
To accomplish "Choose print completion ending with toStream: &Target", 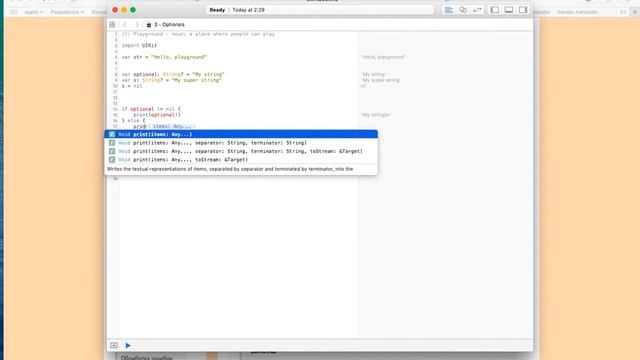I will tap(241, 160).
